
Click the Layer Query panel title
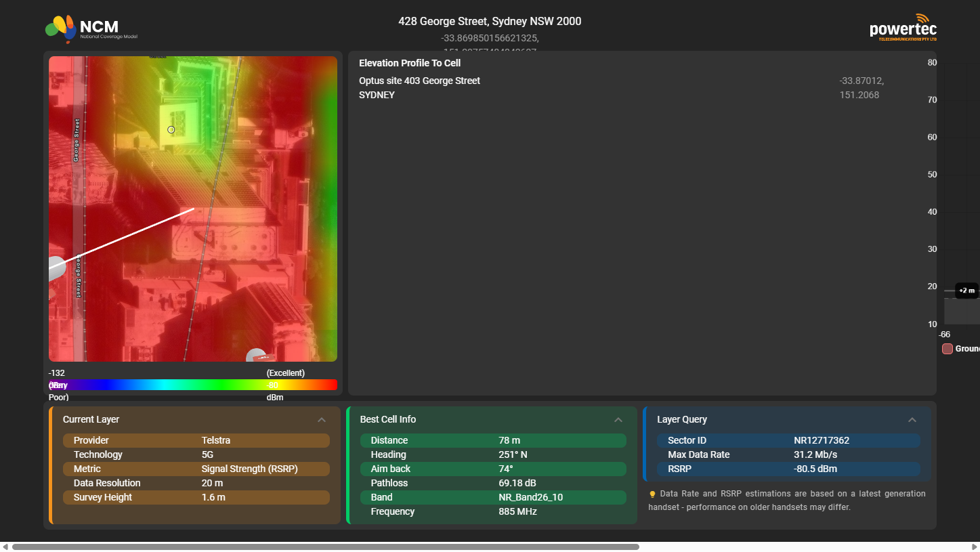click(x=682, y=419)
